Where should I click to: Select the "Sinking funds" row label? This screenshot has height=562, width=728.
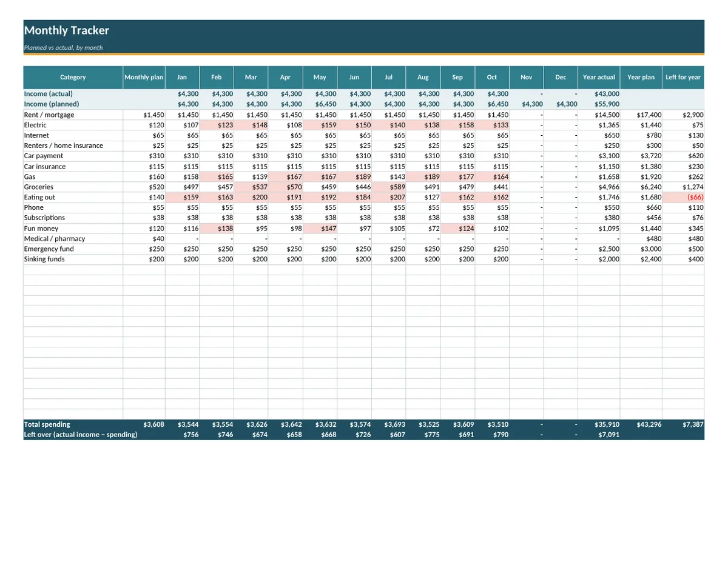click(44, 259)
